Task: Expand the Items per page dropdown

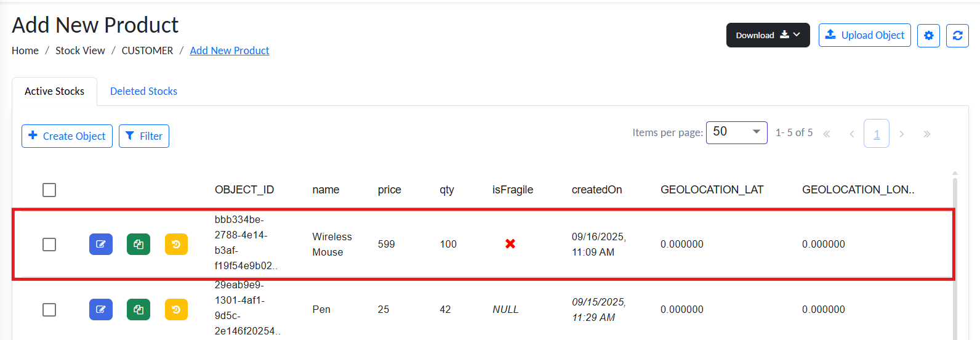Action: [x=736, y=132]
